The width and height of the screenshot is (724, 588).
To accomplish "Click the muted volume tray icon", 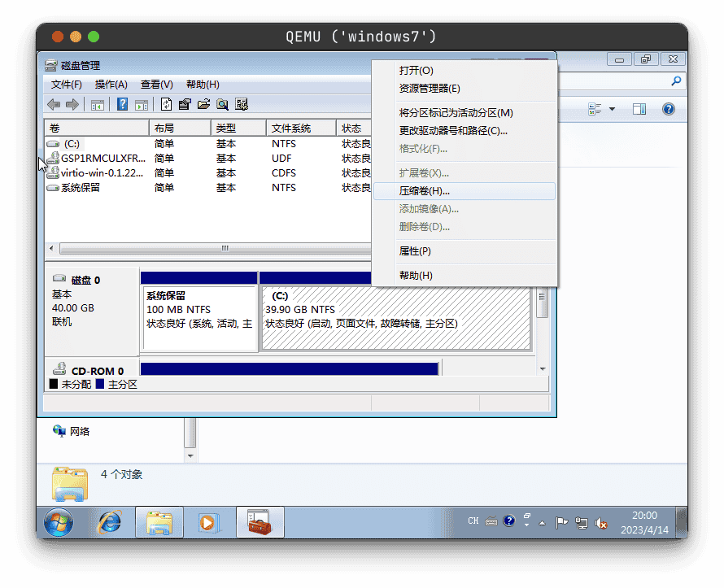I will (601, 523).
